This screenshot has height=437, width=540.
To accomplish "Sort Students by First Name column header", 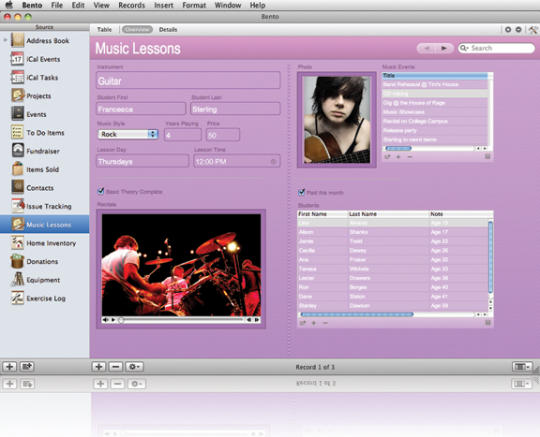I will tap(323, 214).
